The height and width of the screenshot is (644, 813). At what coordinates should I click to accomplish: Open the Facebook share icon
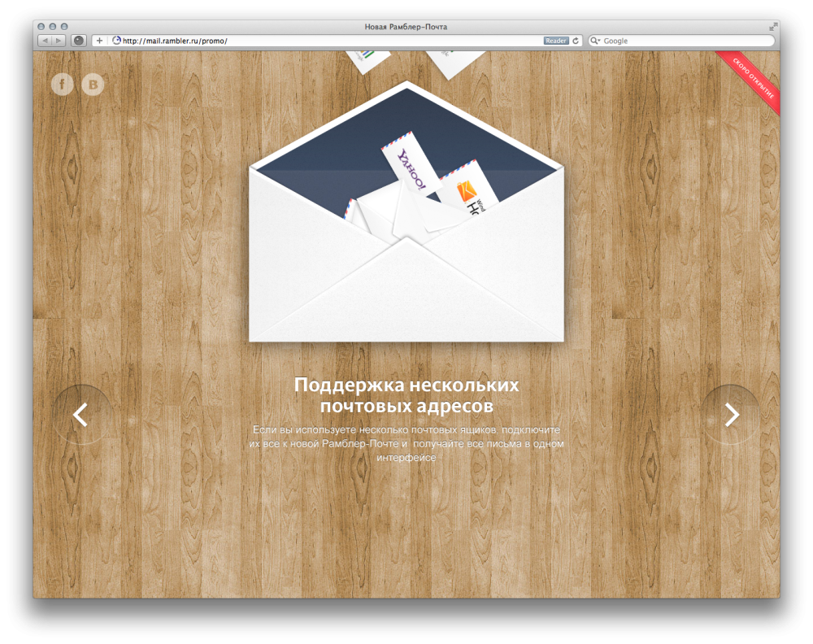[63, 84]
